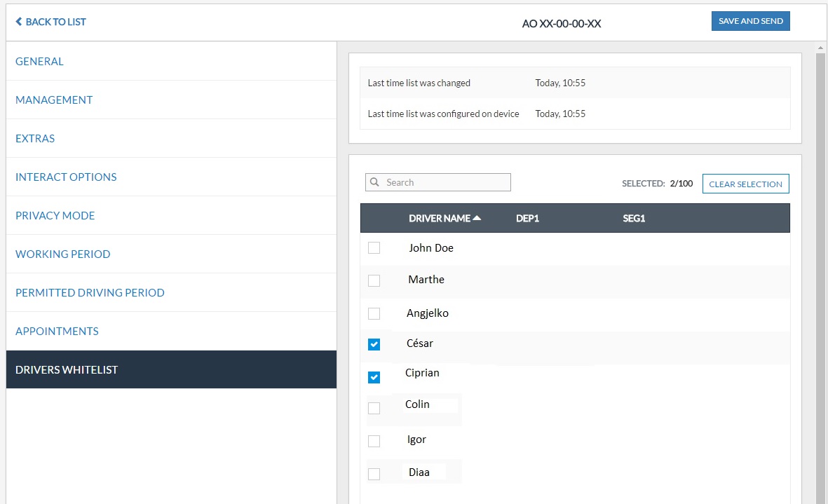828x504 pixels.
Task: Uncheck the César driver checkbox
Action: (x=374, y=344)
